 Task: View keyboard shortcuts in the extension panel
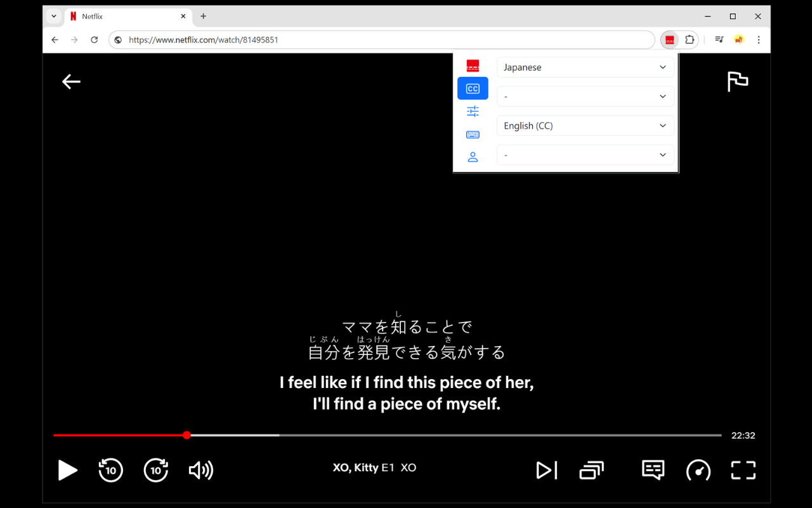click(473, 134)
